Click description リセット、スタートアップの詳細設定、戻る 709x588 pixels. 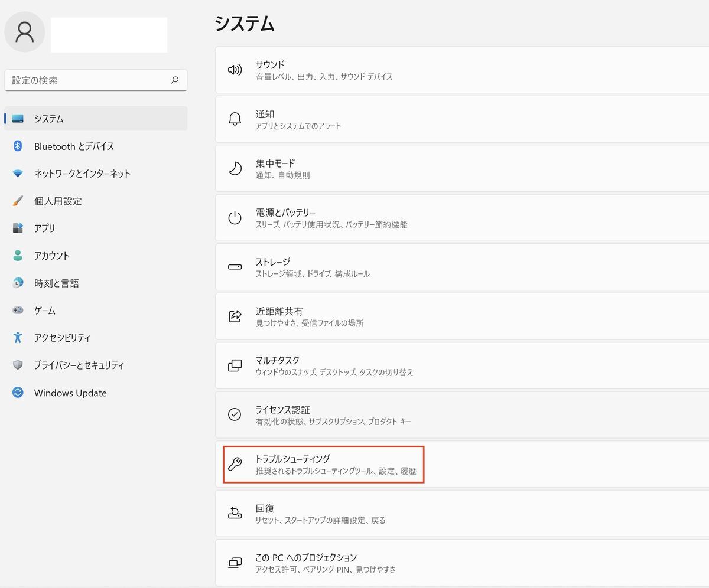tap(320, 520)
